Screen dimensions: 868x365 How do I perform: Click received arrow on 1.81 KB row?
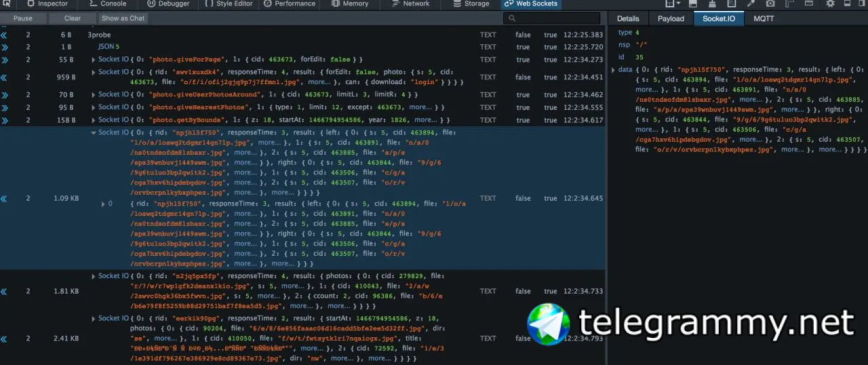tap(4, 291)
